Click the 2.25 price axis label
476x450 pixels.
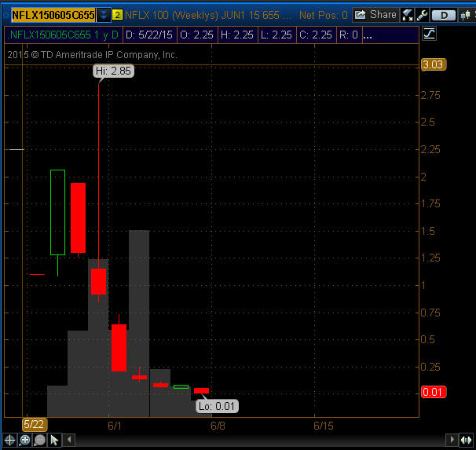430,149
